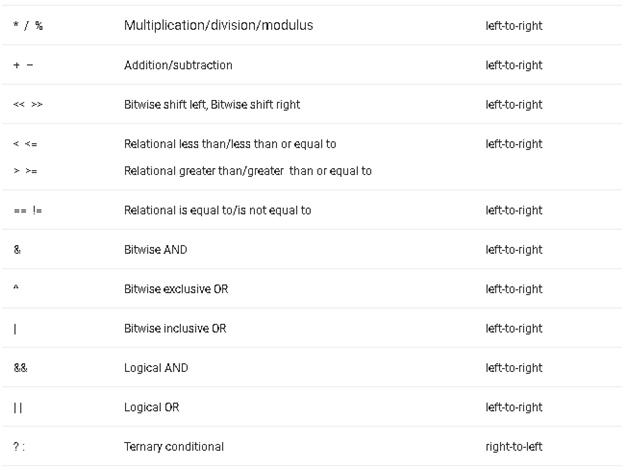628x470 pixels.
Task: Click the "right-to-left" associativity text
Action: tap(514, 446)
